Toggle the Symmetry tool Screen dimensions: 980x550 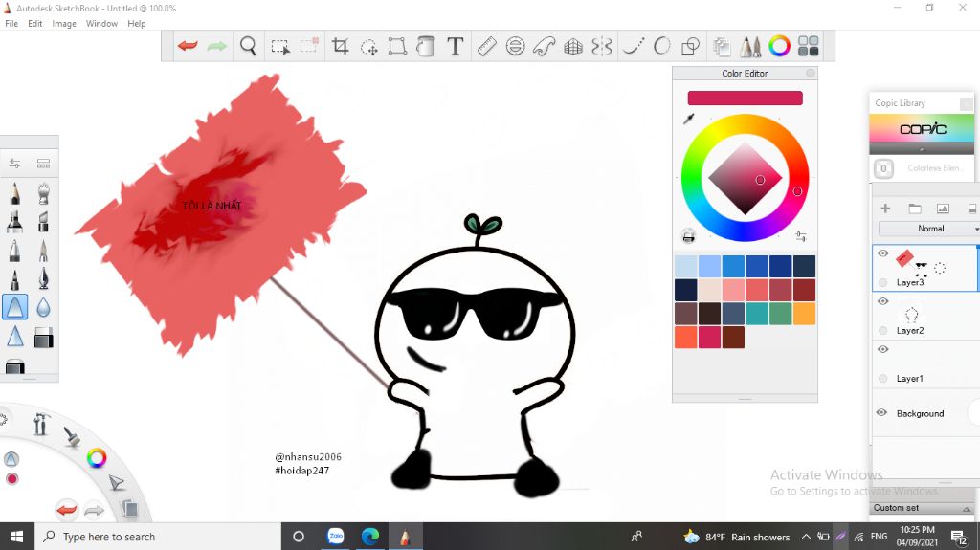[x=602, y=46]
